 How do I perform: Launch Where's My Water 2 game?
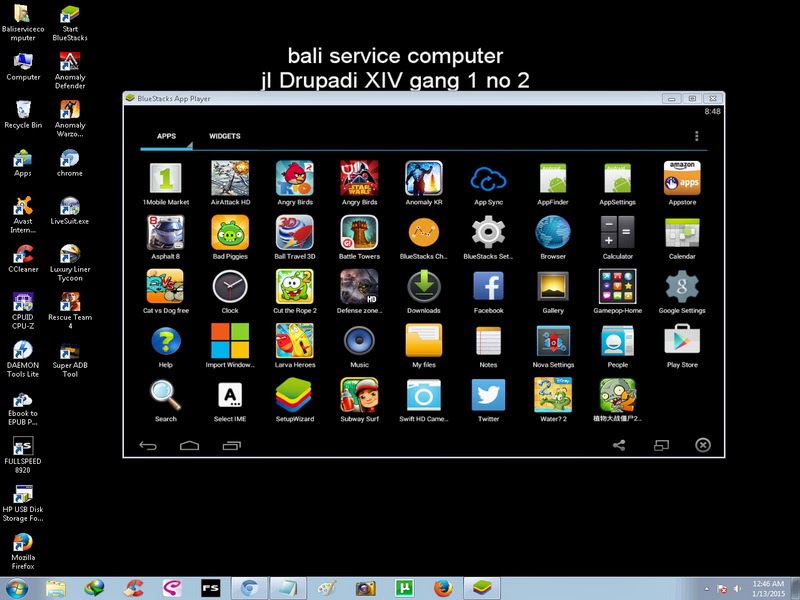[553, 395]
